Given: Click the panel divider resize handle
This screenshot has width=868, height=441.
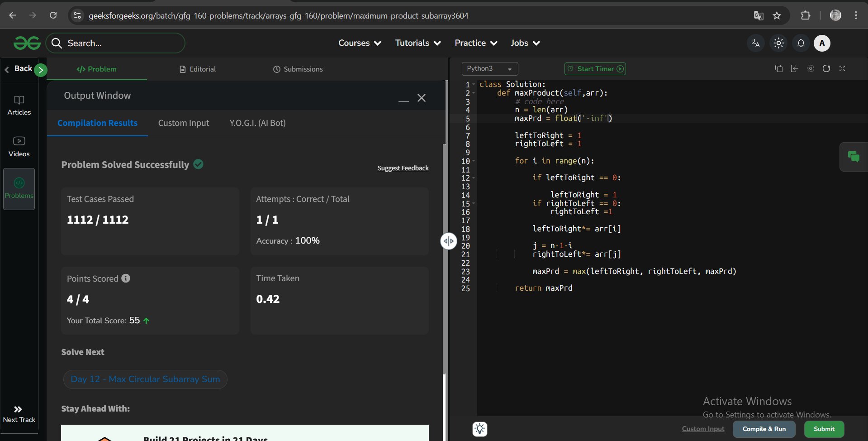Looking at the screenshot, I should (448, 241).
